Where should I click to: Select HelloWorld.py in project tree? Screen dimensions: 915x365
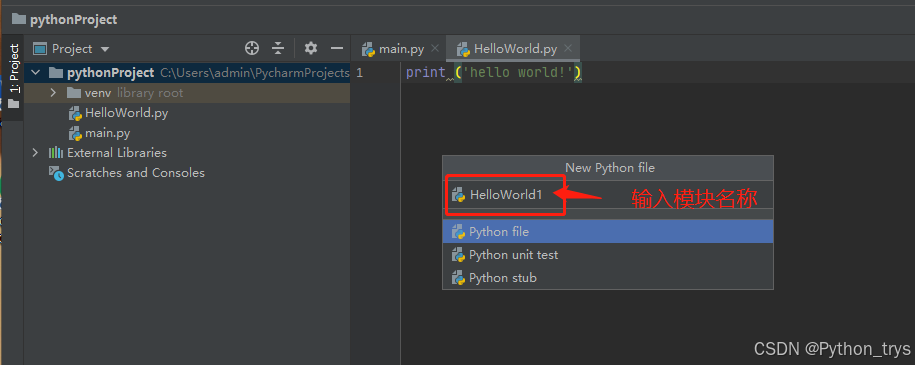[126, 113]
